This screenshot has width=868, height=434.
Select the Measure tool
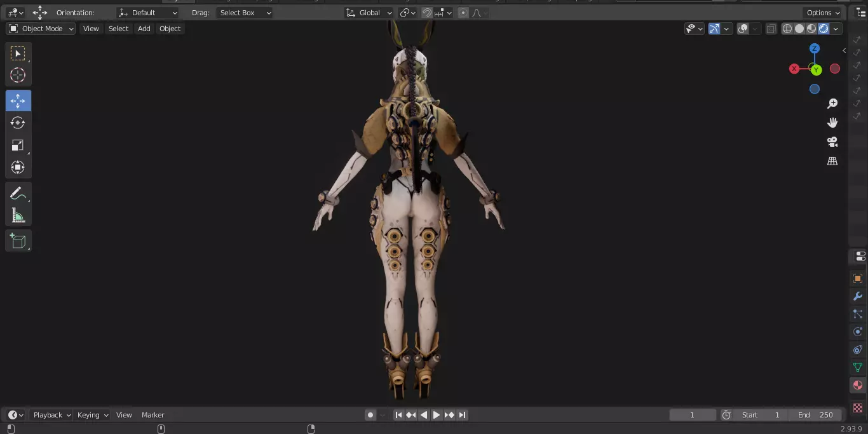pos(18,215)
